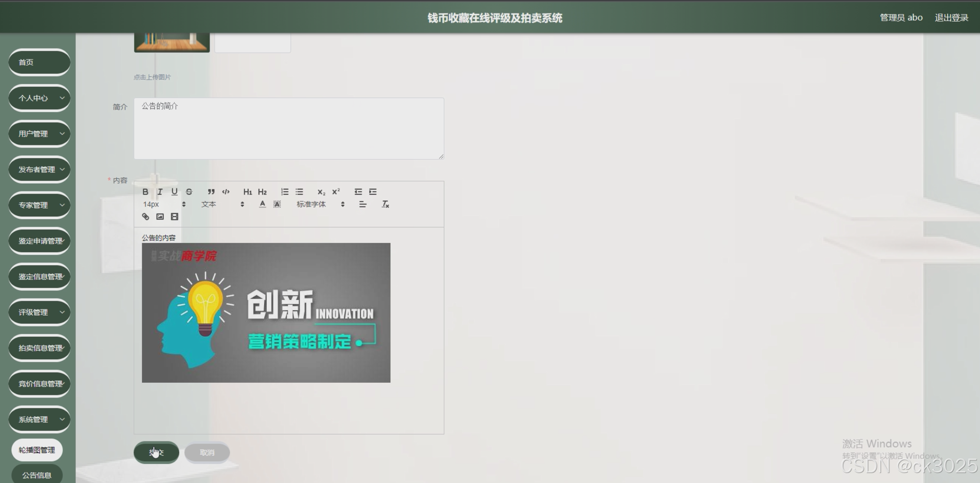Open 公告信息 in sidebar

[x=37, y=475]
